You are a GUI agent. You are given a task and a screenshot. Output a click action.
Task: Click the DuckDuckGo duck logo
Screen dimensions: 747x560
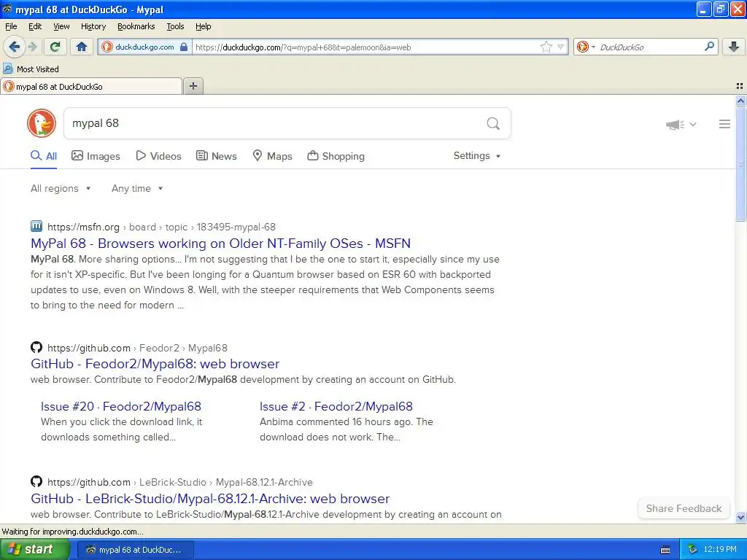click(42, 123)
